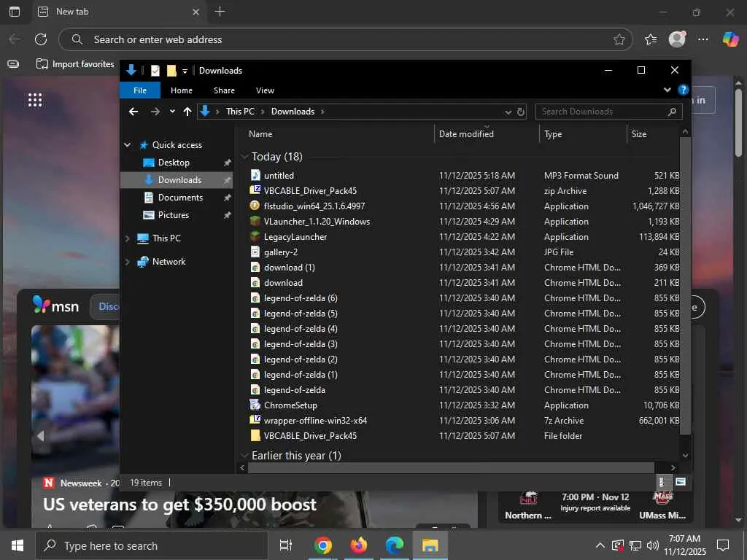
Task: Collapse the Earlier this year group
Action: (x=244, y=456)
